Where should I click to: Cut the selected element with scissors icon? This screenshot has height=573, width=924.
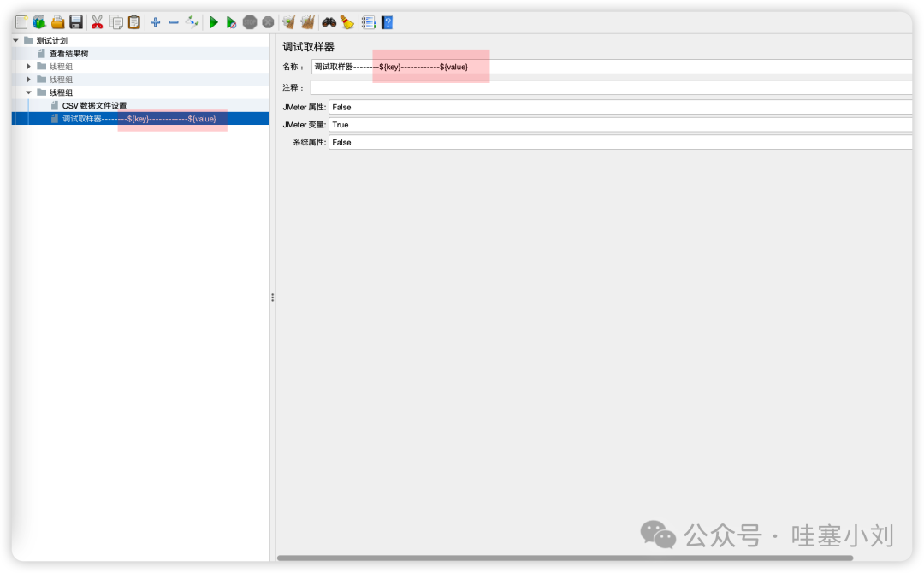(98, 22)
